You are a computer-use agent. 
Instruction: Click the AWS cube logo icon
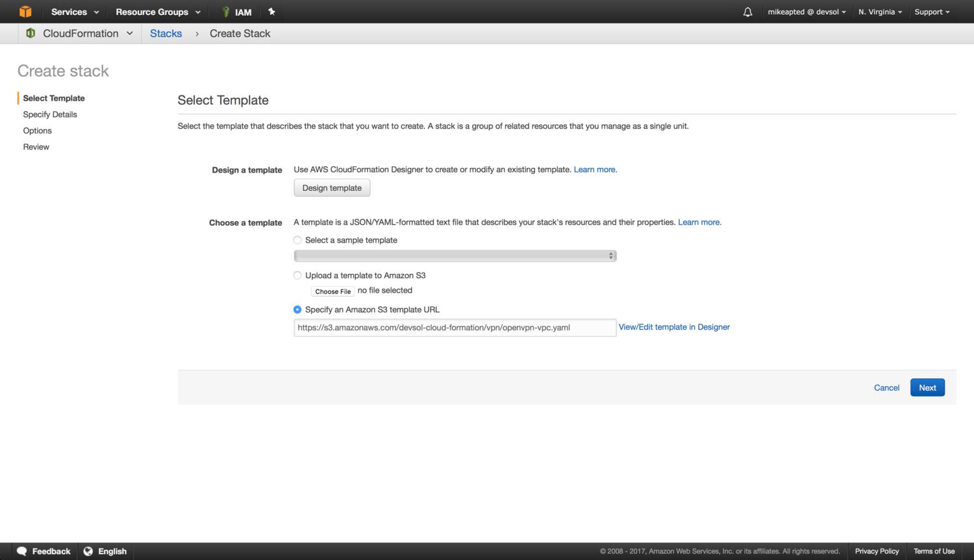coord(25,12)
